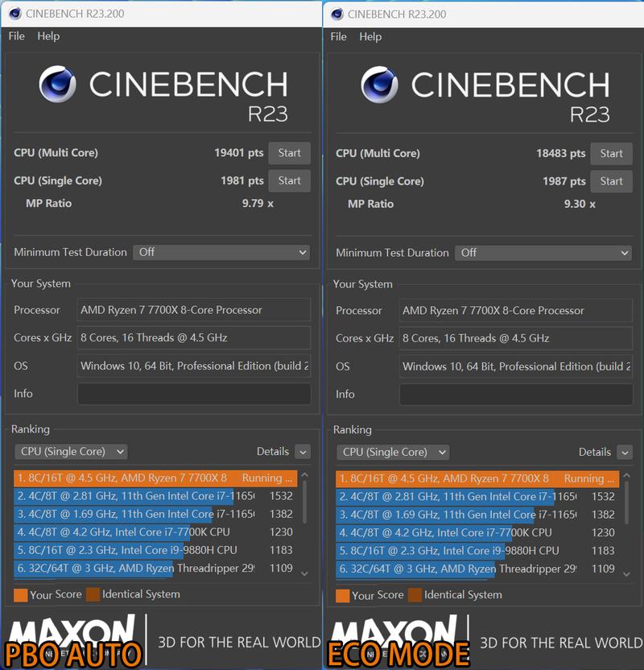Screen dimensions: 644x670
Task: Click the Info input field in right window
Action: 516,394
